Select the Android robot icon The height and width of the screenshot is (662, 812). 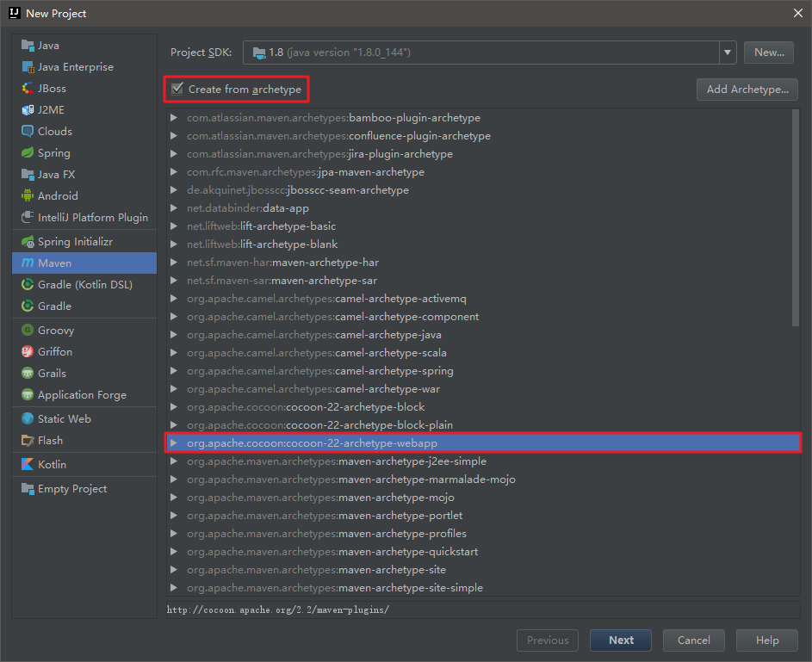(x=28, y=196)
